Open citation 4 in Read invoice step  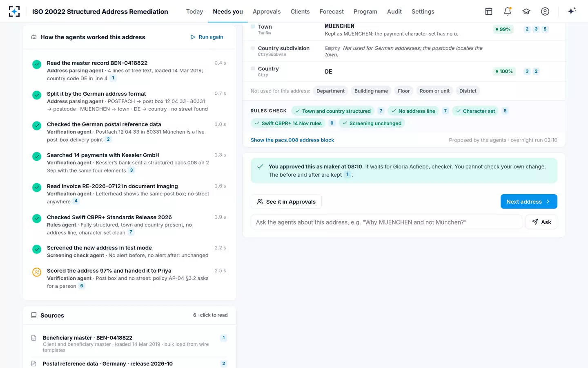pyautogui.click(x=76, y=201)
